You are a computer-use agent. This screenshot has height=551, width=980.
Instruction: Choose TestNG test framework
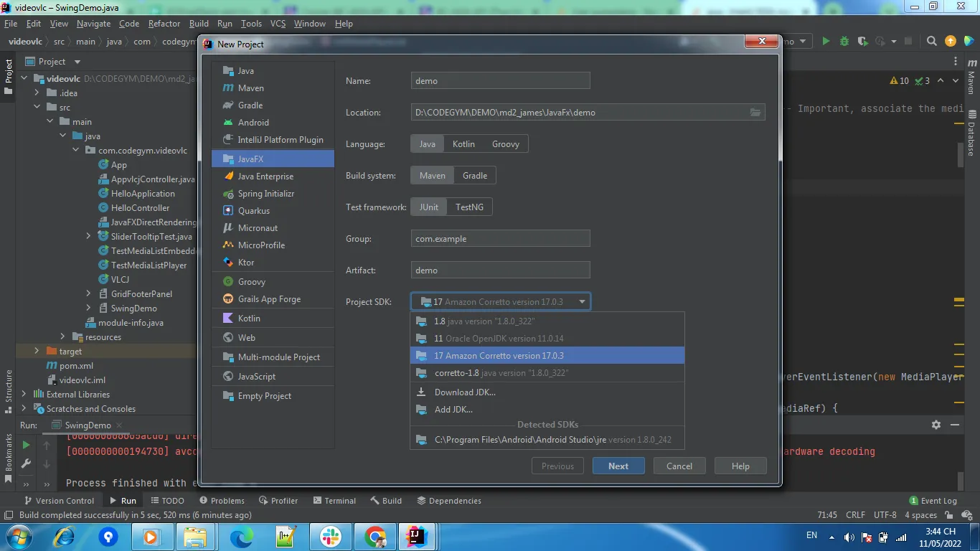470,207
